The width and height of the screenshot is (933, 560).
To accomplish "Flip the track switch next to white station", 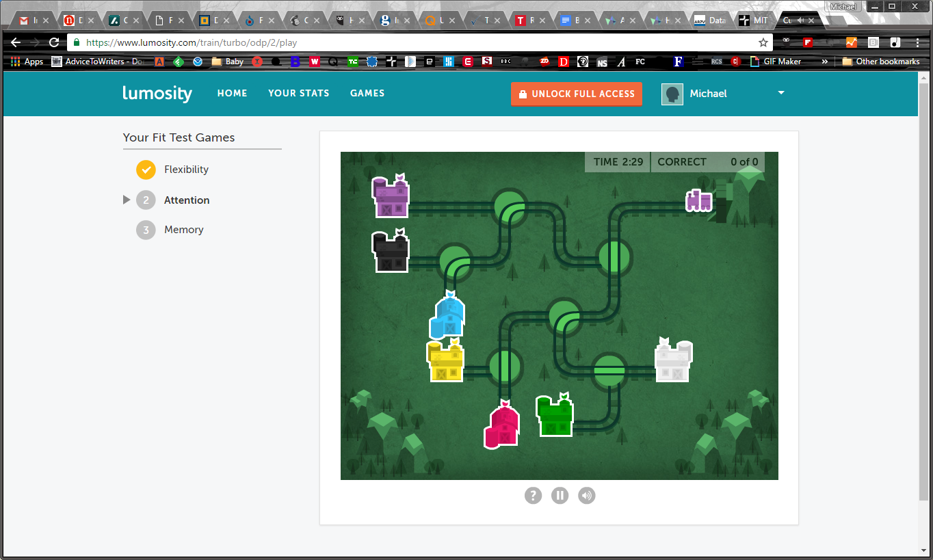I will coord(609,371).
